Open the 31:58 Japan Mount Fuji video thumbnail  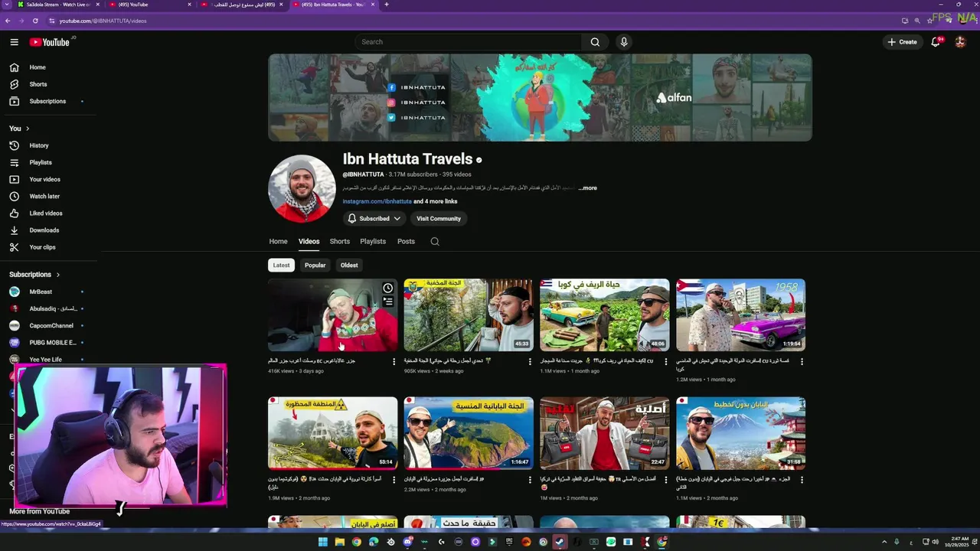click(x=740, y=433)
